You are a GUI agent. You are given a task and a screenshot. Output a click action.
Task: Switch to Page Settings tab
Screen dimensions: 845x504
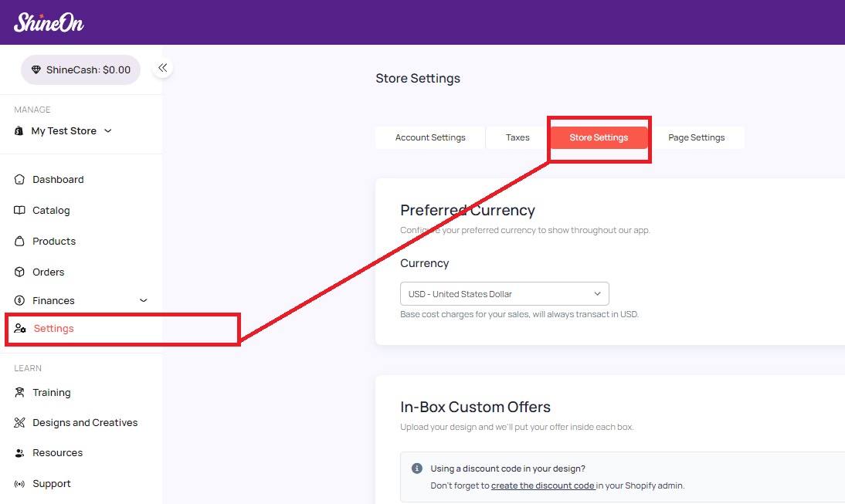(696, 137)
